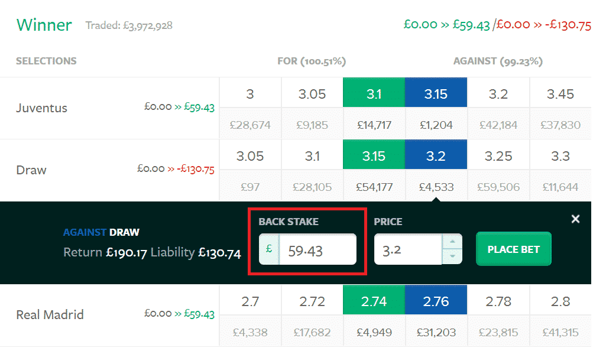This screenshot has height=364, width=606.
Task: Select Juventus green back odds 3.1
Action: coord(374,94)
